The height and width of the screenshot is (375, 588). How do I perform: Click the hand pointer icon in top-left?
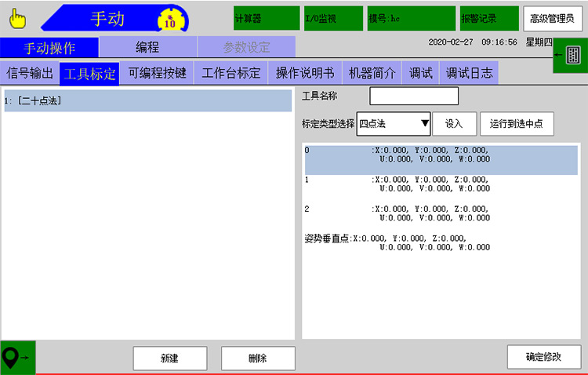(x=17, y=17)
